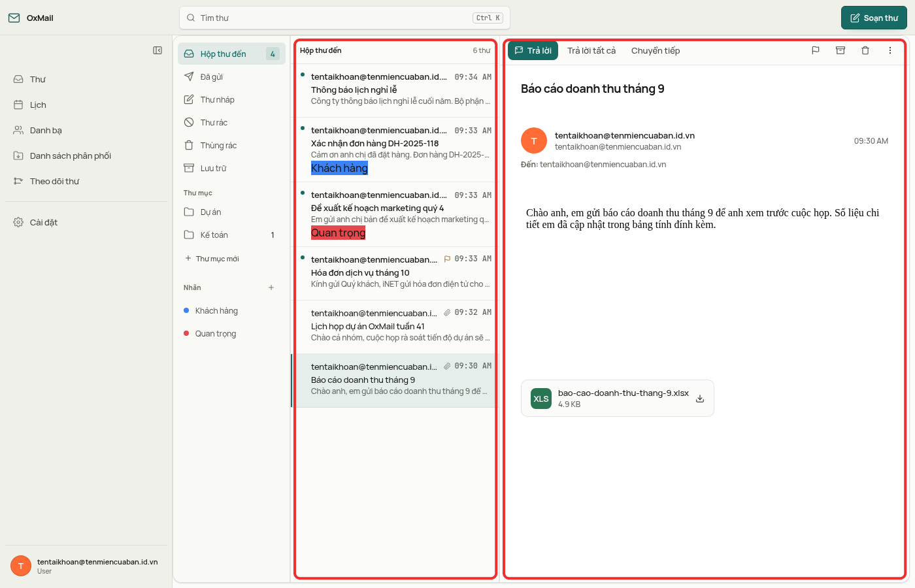
Task: Open Thư in left navigation
Action: coord(86,79)
